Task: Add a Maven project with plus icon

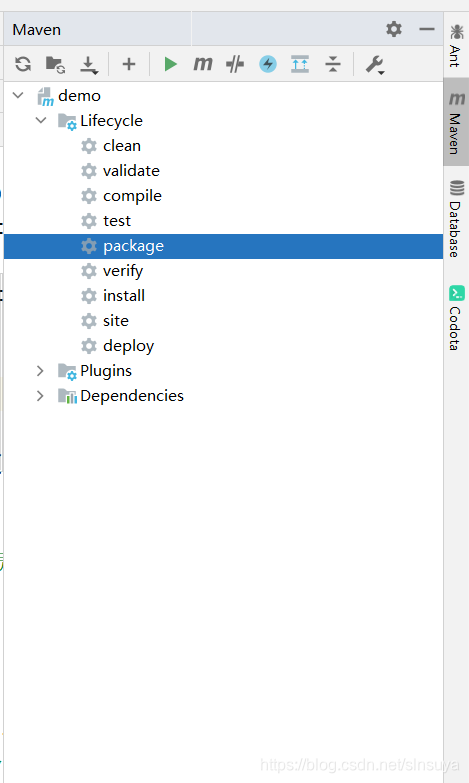Action: [x=129, y=64]
